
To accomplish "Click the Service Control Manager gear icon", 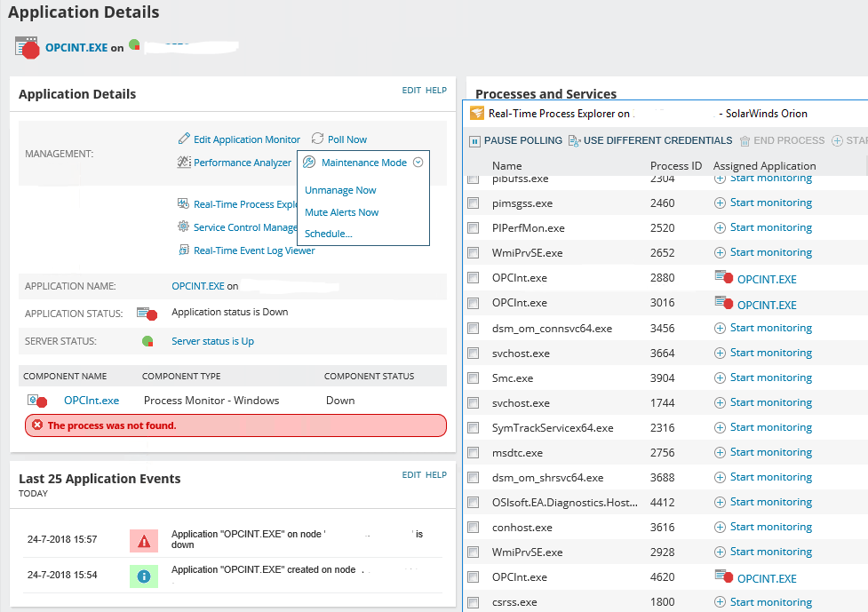I will pyautogui.click(x=183, y=227).
